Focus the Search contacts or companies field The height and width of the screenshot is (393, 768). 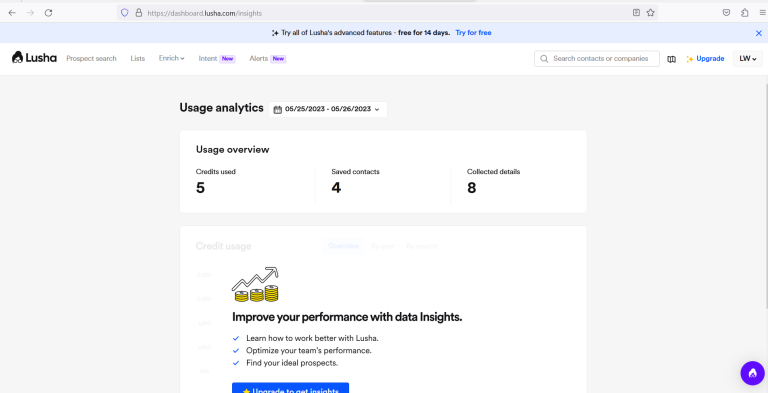597,59
